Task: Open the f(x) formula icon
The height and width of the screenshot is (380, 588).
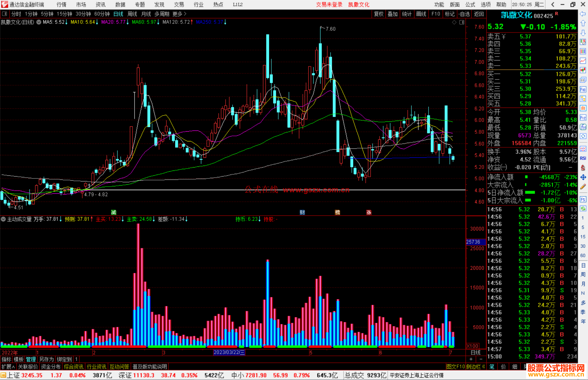Action: [583, 127]
